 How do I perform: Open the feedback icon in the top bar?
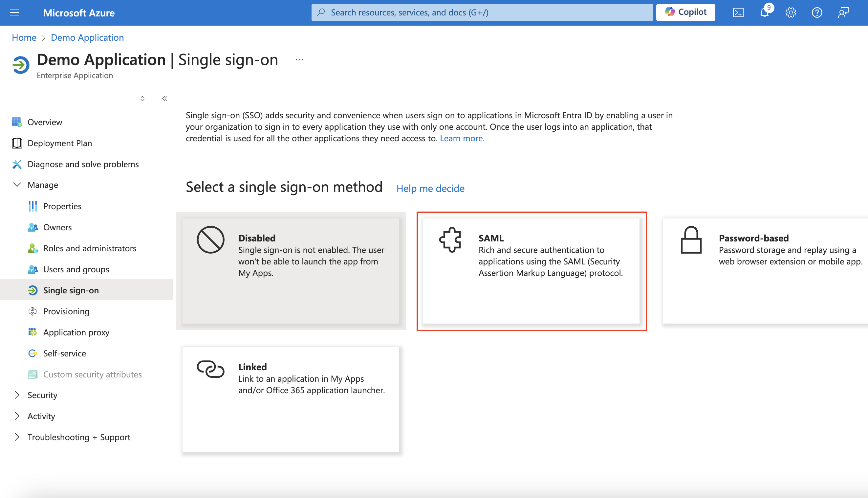pyautogui.click(x=843, y=13)
